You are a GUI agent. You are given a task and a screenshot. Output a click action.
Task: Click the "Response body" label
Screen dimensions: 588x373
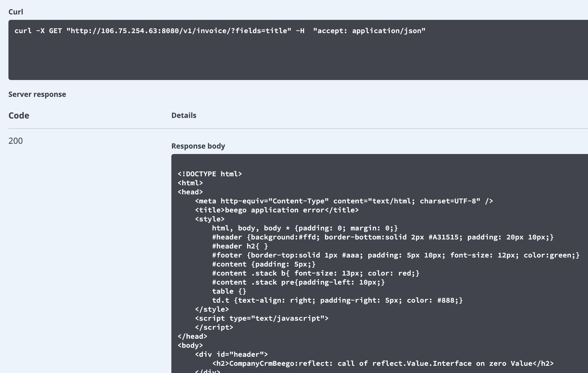click(198, 146)
